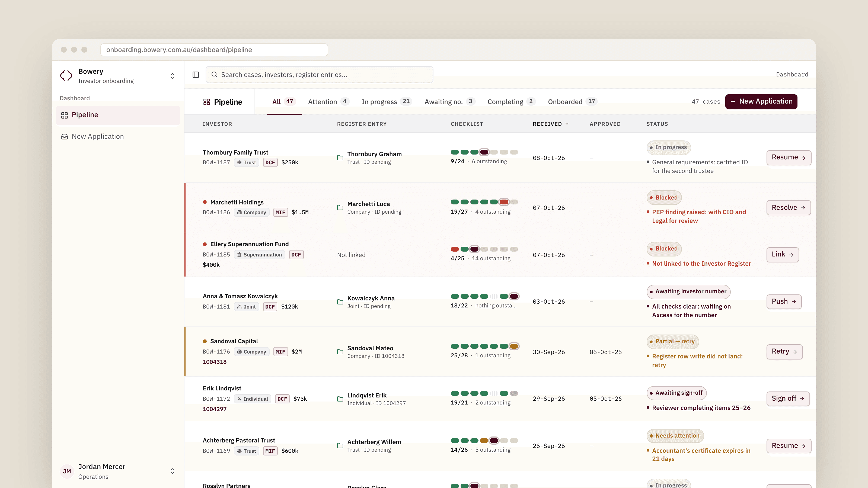Image resolution: width=868 pixels, height=488 pixels.
Task: Click the Superannuation tag on Ellery fund
Action: pos(260,255)
